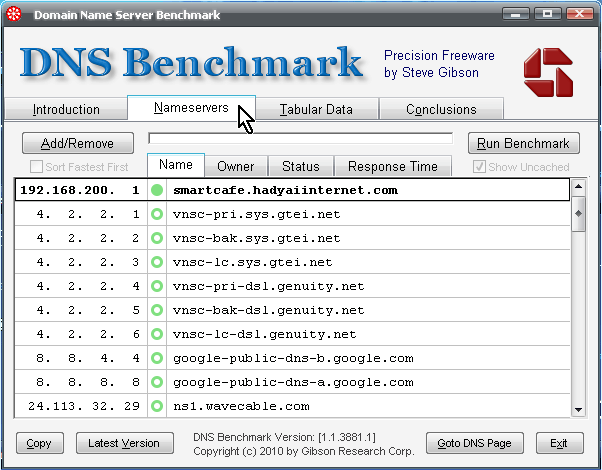Select the 8.8.4.4 IP address cell
Image resolution: width=602 pixels, height=470 pixels.
point(88,358)
